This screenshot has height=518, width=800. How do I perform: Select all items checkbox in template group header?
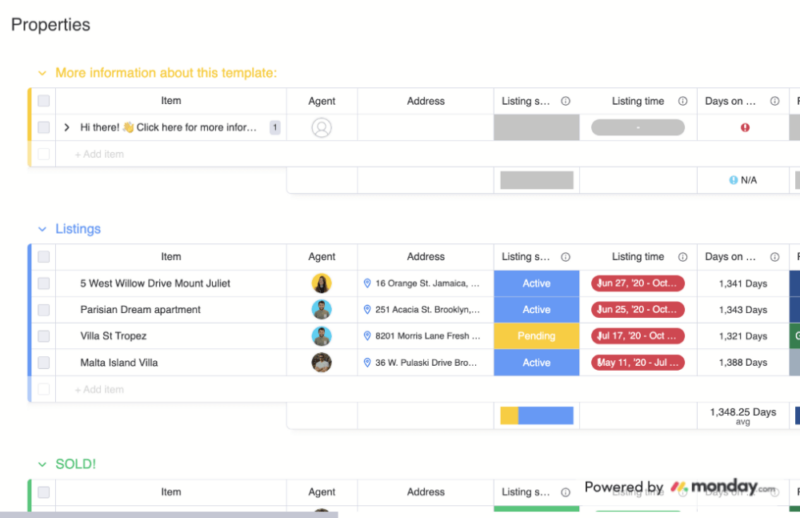pyautogui.click(x=44, y=101)
